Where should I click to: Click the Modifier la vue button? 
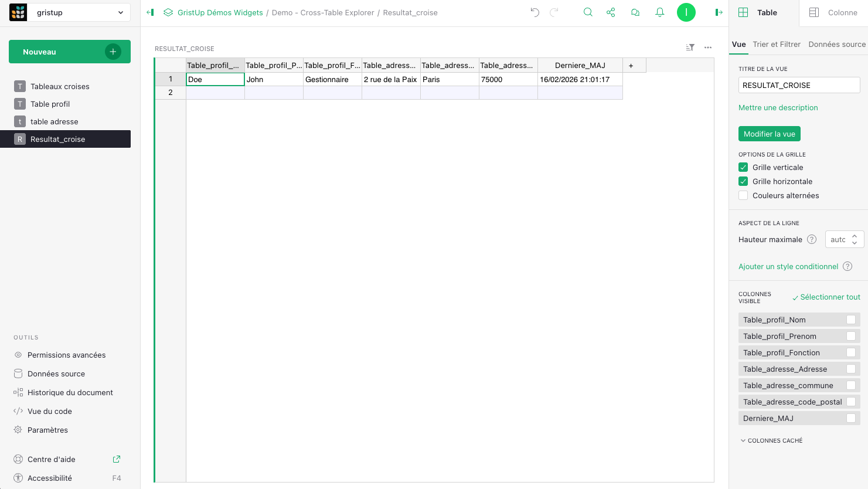(769, 134)
